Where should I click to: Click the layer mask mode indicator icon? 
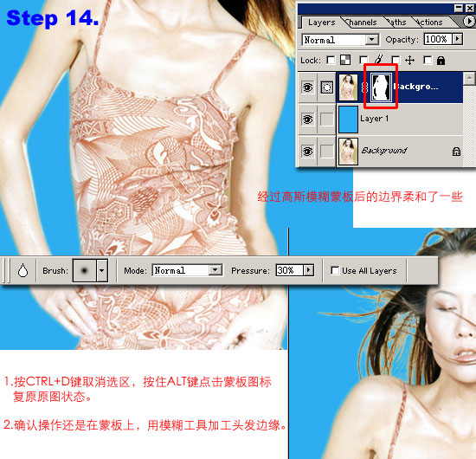326,87
